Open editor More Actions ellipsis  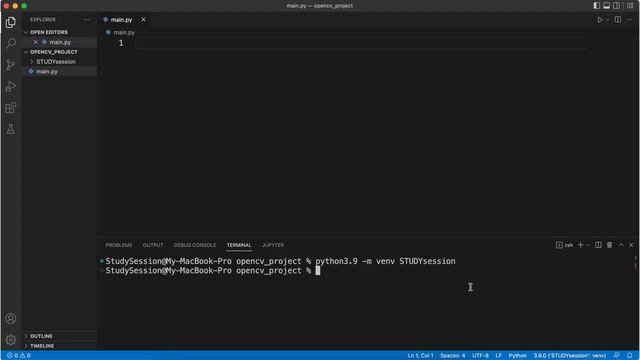(x=629, y=20)
